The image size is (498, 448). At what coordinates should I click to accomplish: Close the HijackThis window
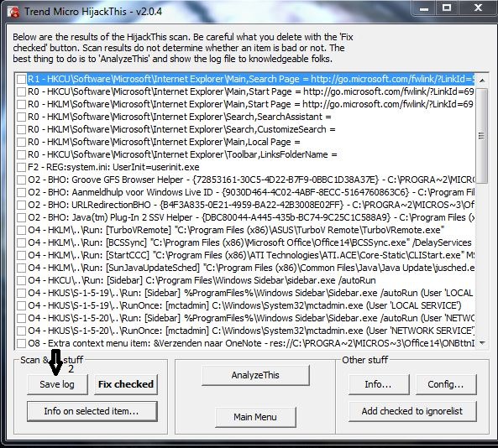pyautogui.click(x=477, y=8)
